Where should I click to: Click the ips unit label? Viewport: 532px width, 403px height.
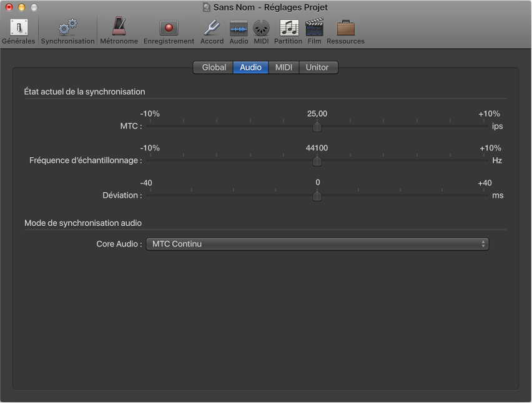[498, 127]
